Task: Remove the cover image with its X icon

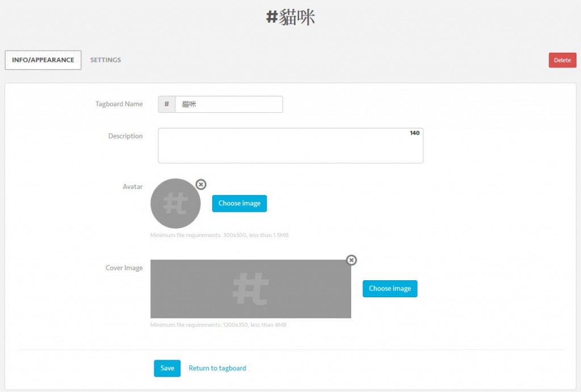Action: pyautogui.click(x=351, y=260)
